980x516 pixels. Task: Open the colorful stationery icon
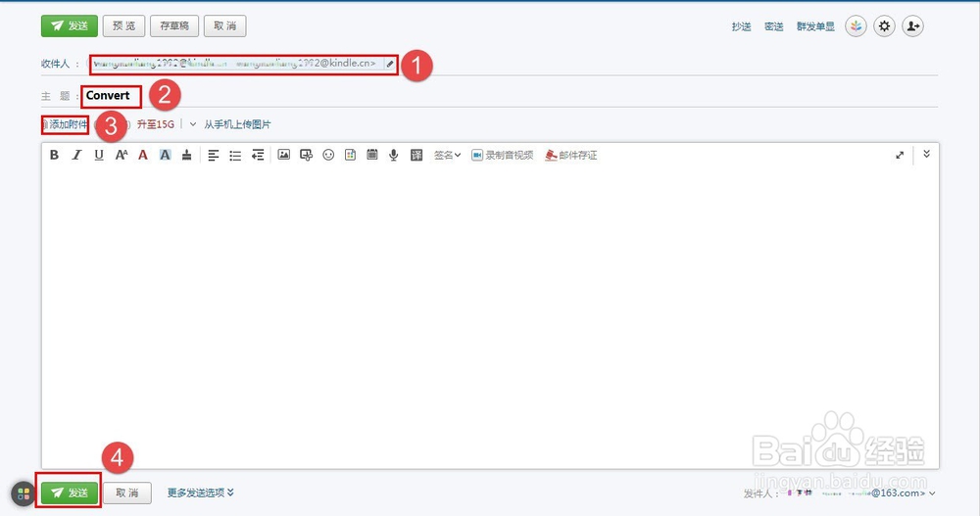(857, 26)
